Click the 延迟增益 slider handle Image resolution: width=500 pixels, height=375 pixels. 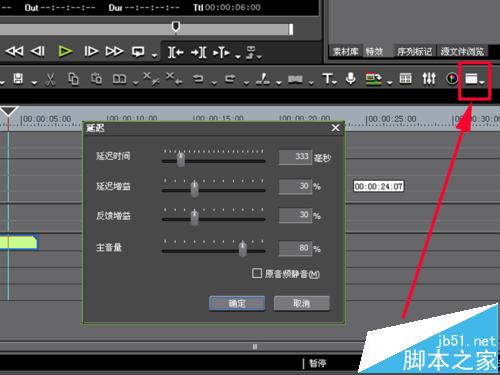point(195,189)
